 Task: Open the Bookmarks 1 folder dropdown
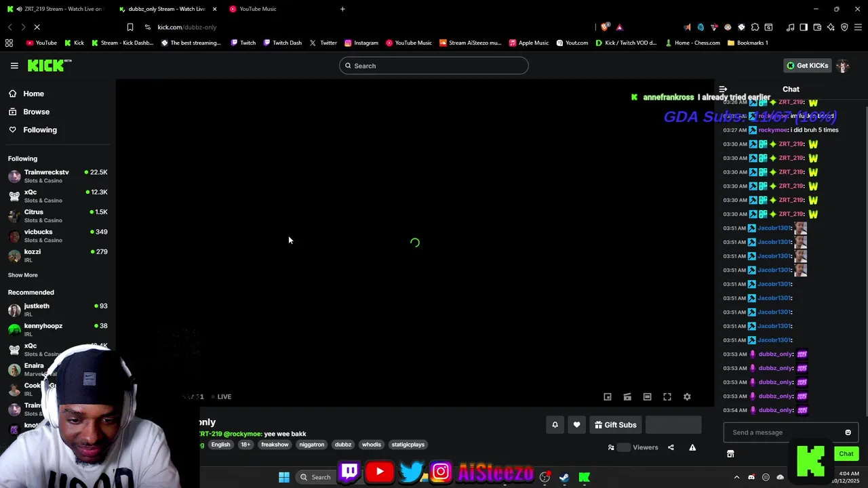pyautogui.click(x=747, y=43)
